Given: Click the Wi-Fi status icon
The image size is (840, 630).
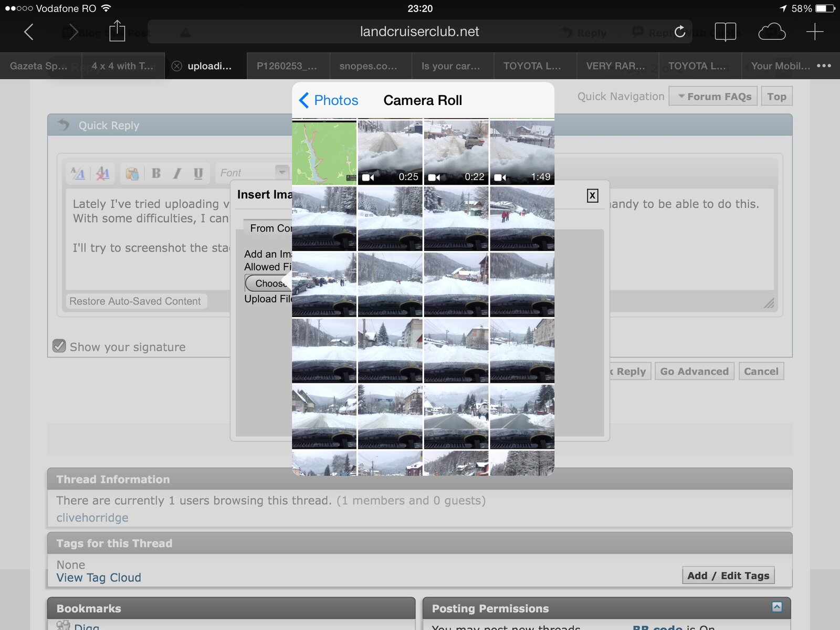Looking at the screenshot, I should (106, 8).
